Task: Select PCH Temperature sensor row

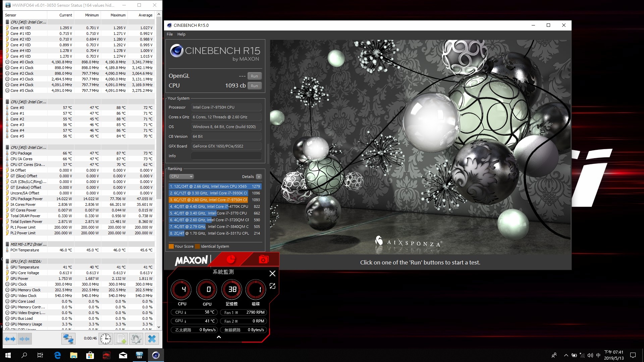Action: click(79, 250)
